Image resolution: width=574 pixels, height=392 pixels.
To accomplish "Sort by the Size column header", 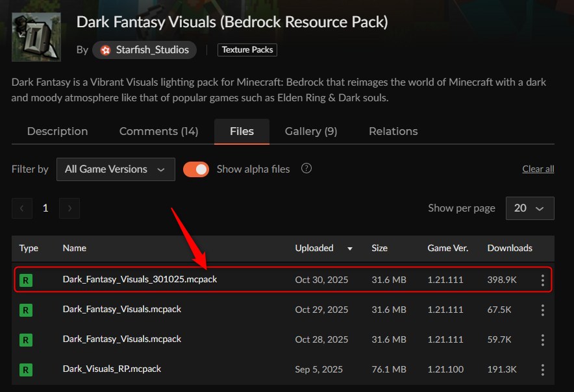I will tap(379, 248).
